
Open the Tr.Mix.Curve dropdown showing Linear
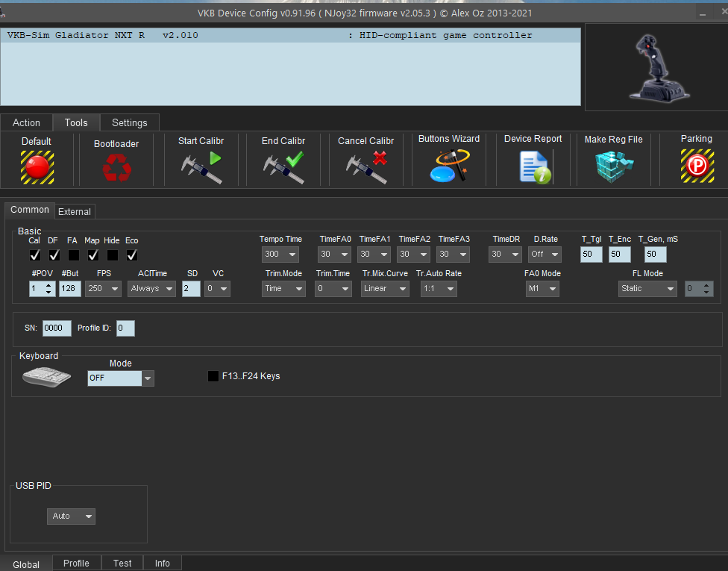point(385,289)
